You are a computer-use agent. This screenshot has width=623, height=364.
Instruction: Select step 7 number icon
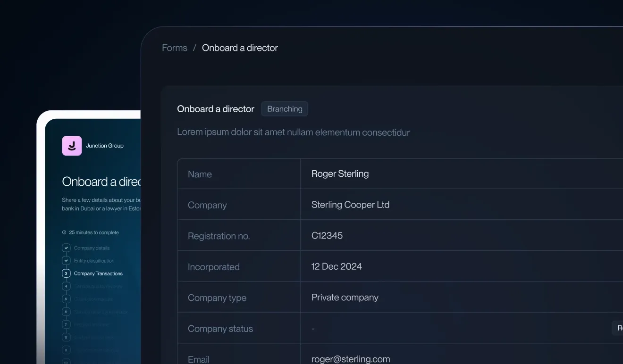pos(66,324)
